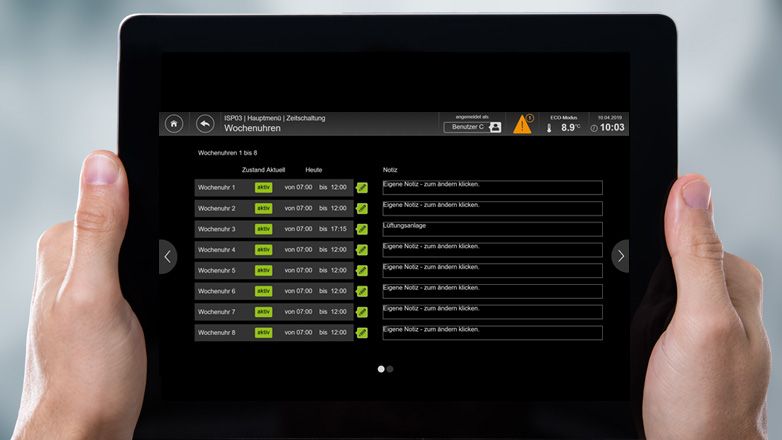Edit Wochenuhr 8 with the pencil icon
The height and width of the screenshot is (440, 782).
point(362,332)
